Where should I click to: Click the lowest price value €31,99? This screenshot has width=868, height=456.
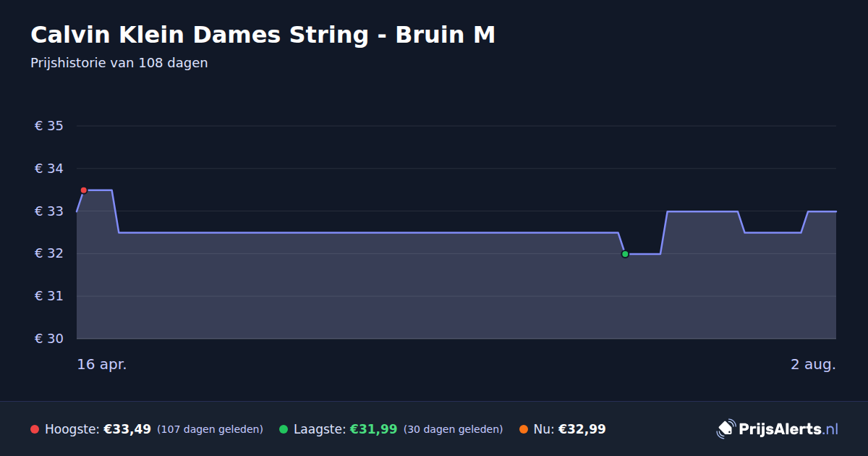click(x=373, y=429)
